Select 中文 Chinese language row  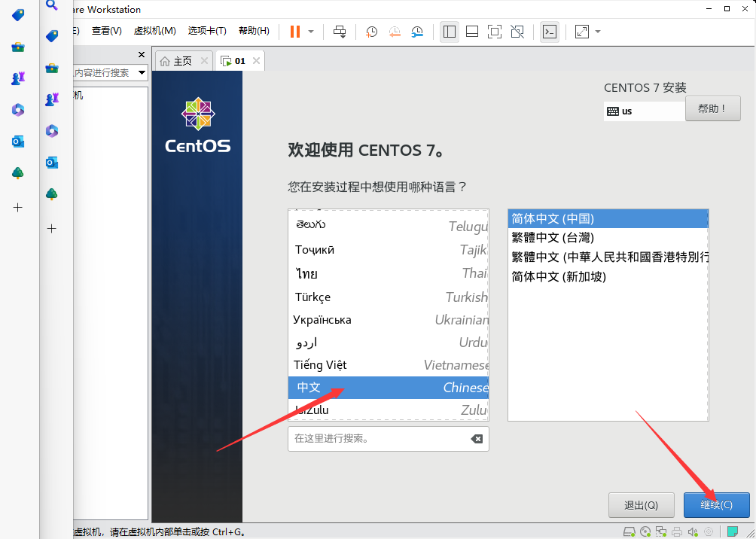coord(389,388)
